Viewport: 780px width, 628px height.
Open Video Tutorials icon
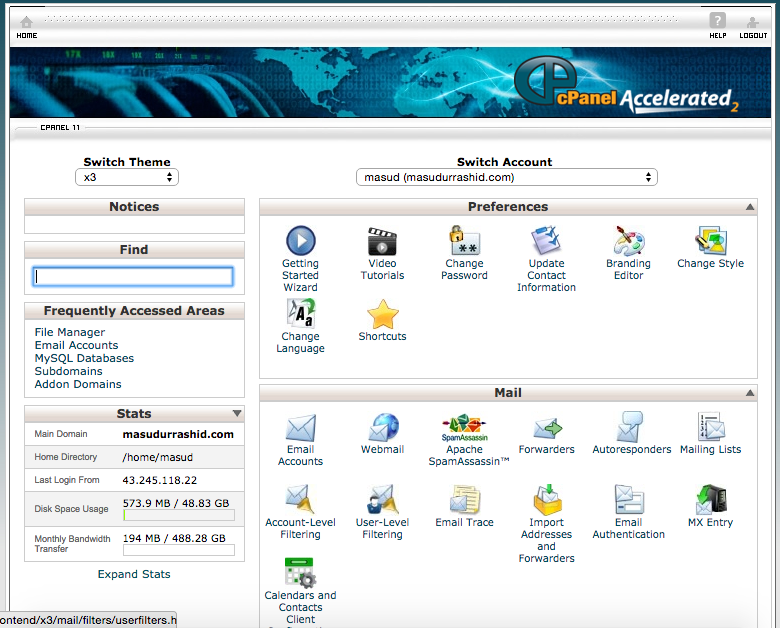click(382, 241)
